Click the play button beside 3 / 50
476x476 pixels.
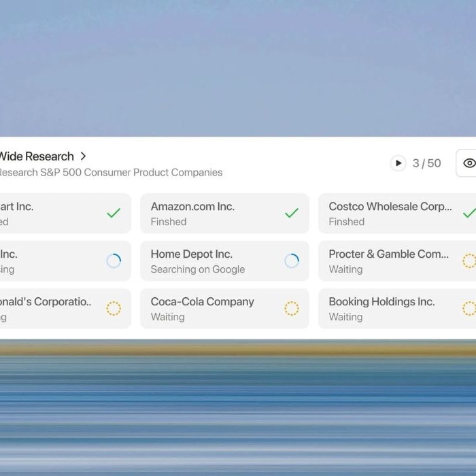click(398, 163)
